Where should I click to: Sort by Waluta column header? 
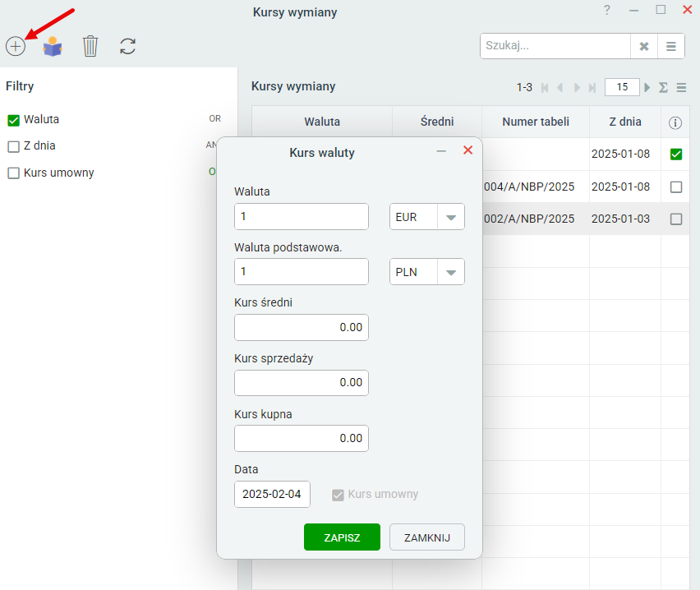322,122
